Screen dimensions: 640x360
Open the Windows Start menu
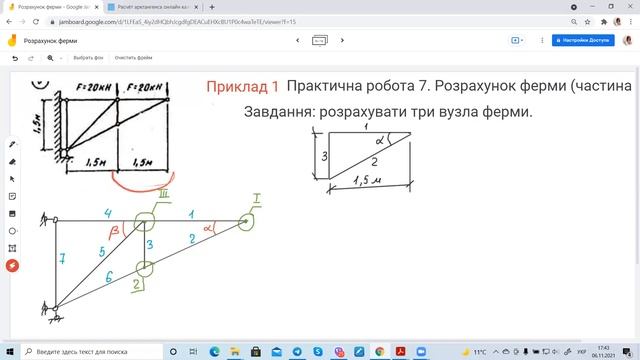[x=10, y=351]
